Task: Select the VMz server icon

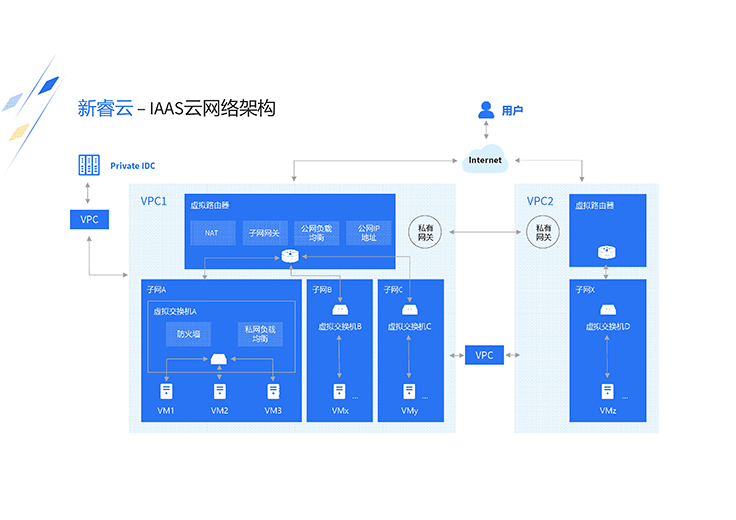Action: click(x=607, y=391)
